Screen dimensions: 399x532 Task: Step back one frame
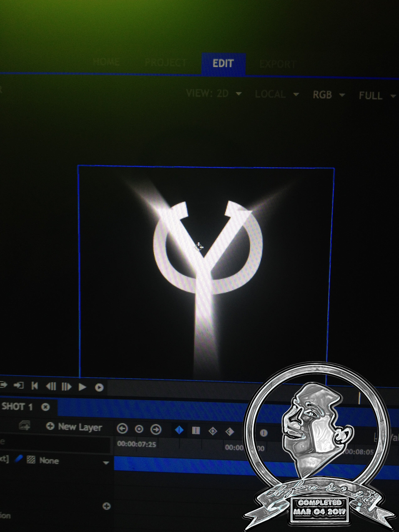pyautogui.click(x=51, y=386)
